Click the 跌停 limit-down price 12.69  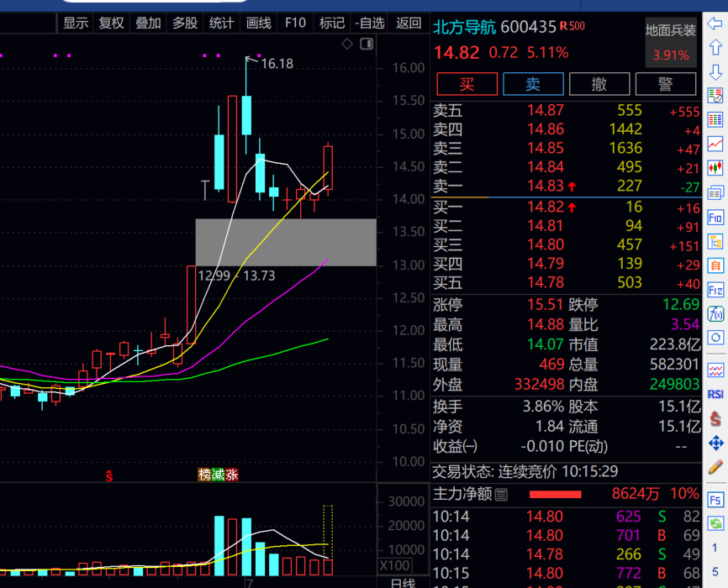click(x=681, y=304)
